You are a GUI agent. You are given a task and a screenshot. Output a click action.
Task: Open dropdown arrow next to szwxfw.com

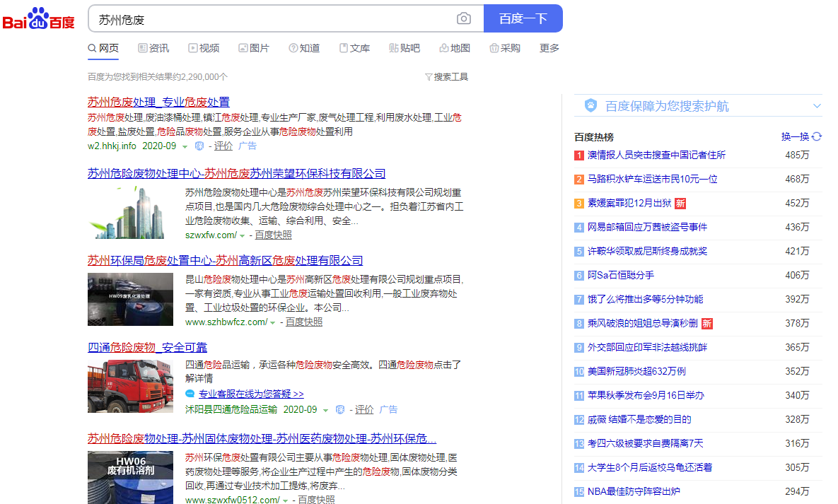(243, 235)
